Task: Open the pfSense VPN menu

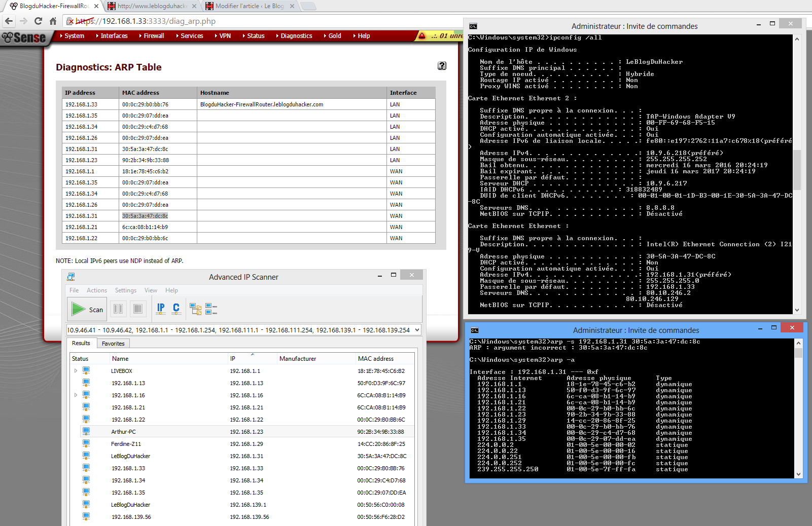Action: (223, 35)
